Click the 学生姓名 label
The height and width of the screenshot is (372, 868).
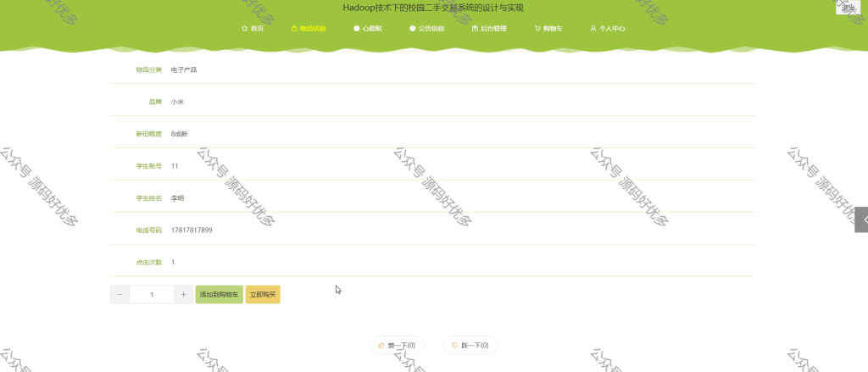click(x=149, y=198)
